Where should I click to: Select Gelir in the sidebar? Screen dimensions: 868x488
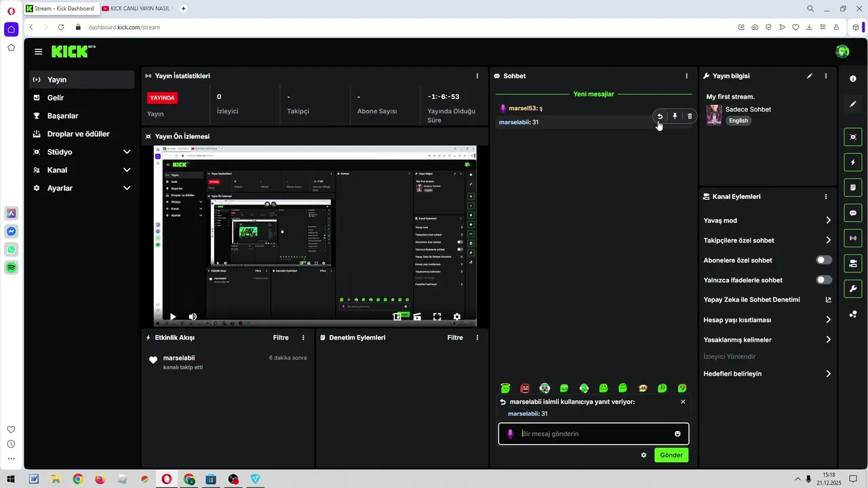point(81,98)
